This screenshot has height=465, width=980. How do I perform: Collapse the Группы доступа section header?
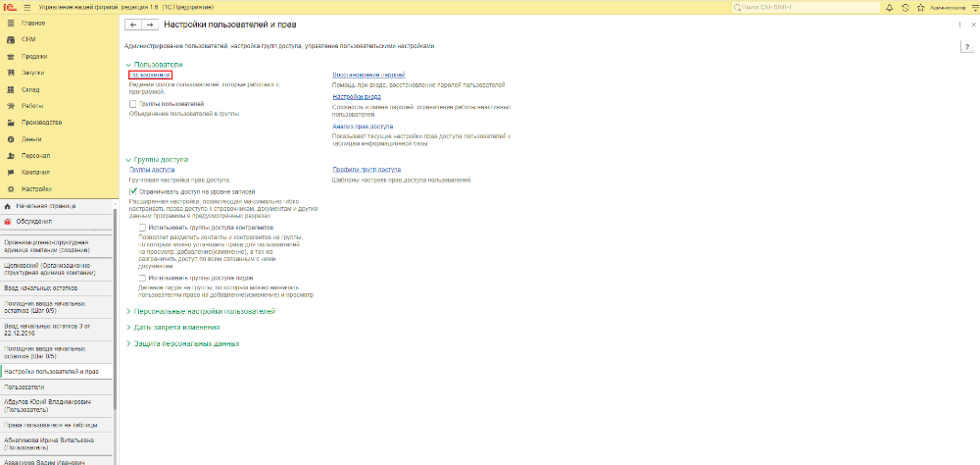[x=157, y=160]
